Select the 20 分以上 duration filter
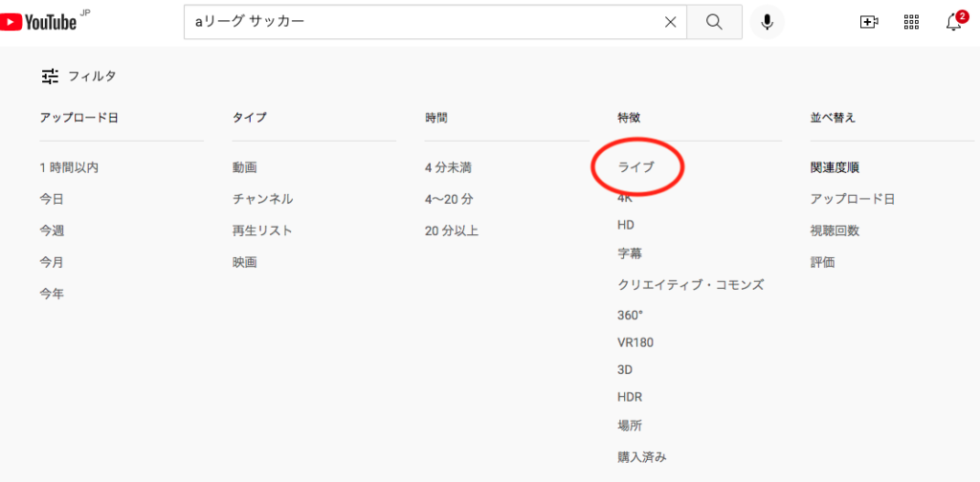The width and height of the screenshot is (980, 482). pos(452,230)
